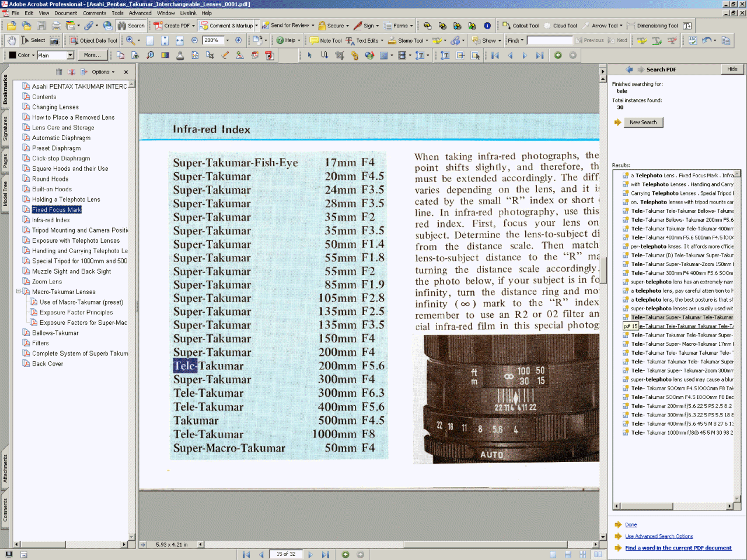Select the Note Tool
This screenshot has height=560, width=747.
tap(326, 40)
